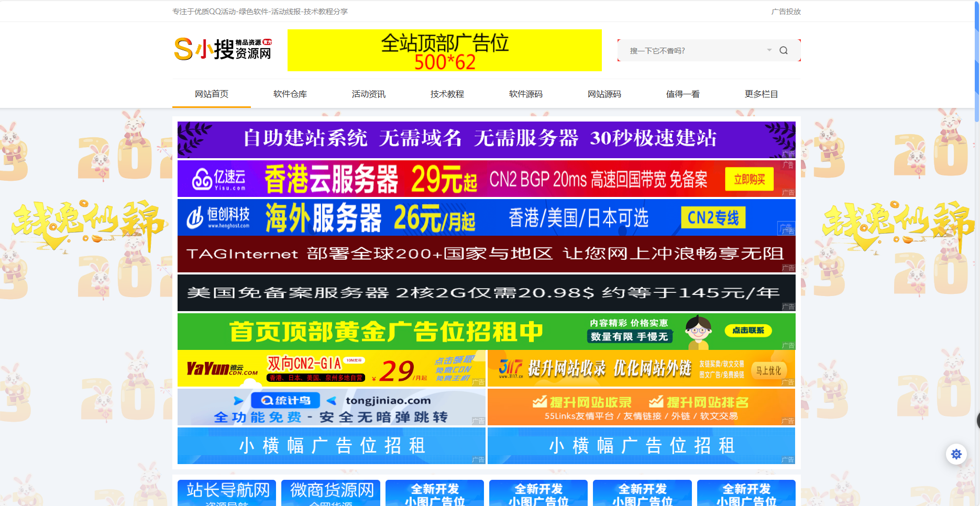Open the 活动资讯 tab
Viewport: 980px width, 506px height.
pyautogui.click(x=368, y=94)
